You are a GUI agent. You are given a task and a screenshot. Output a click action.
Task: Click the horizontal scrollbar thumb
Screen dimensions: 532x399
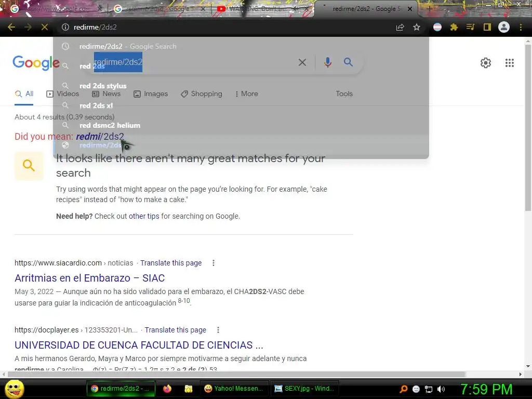point(236,374)
